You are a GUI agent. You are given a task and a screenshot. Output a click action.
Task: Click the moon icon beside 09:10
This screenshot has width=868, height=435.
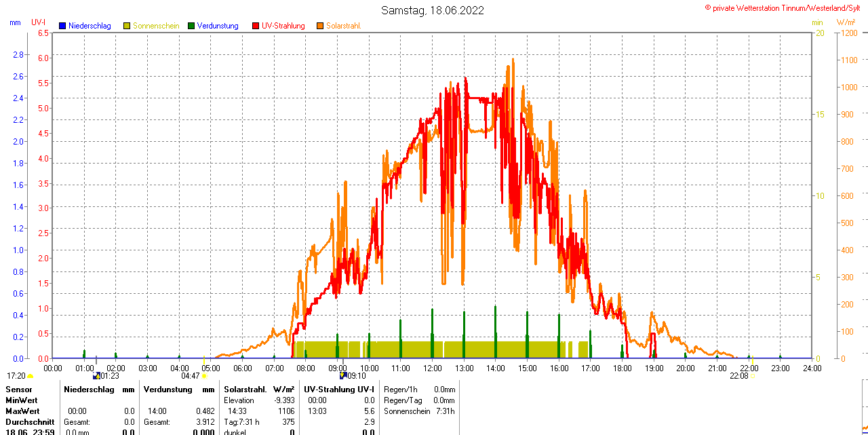coord(343,375)
